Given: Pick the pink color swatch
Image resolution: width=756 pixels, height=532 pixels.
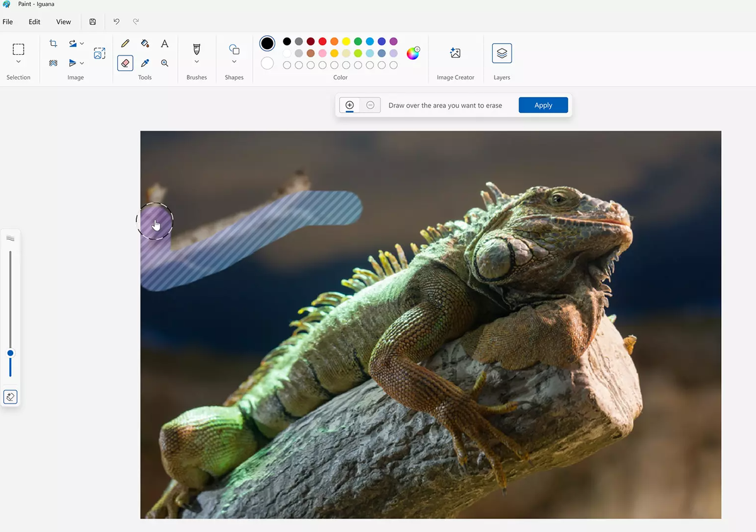Looking at the screenshot, I should click(323, 54).
